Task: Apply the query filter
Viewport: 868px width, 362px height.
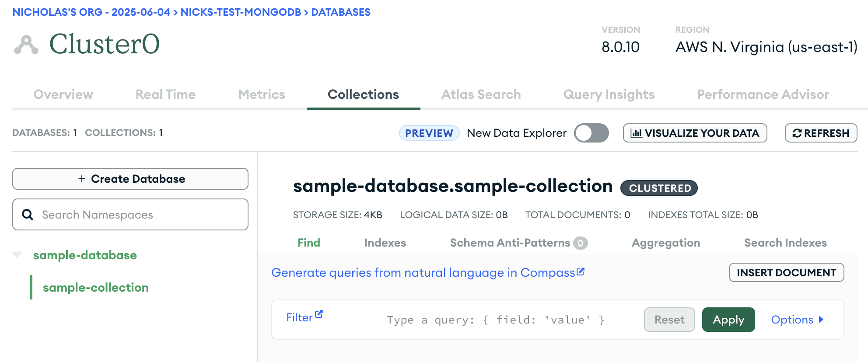Action: 728,320
